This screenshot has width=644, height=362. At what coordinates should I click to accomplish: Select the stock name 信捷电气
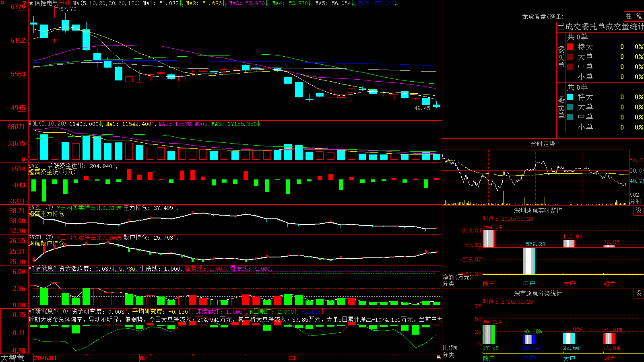(x=46, y=3)
